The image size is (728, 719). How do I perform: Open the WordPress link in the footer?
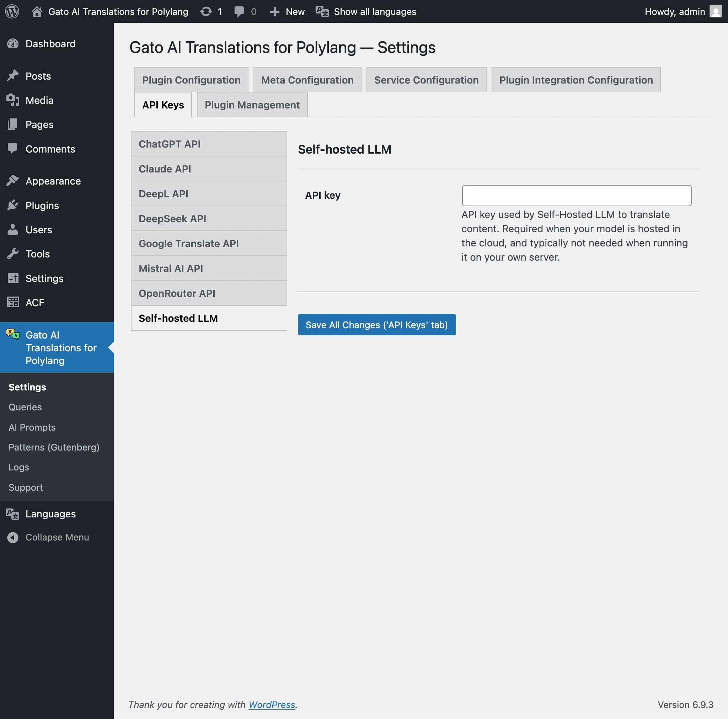(272, 704)
